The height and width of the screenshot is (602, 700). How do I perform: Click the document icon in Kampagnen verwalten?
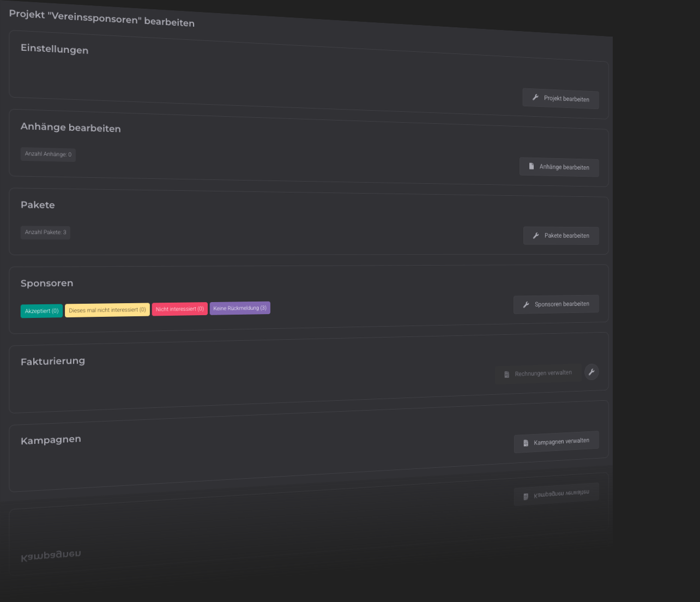(526, 443)
